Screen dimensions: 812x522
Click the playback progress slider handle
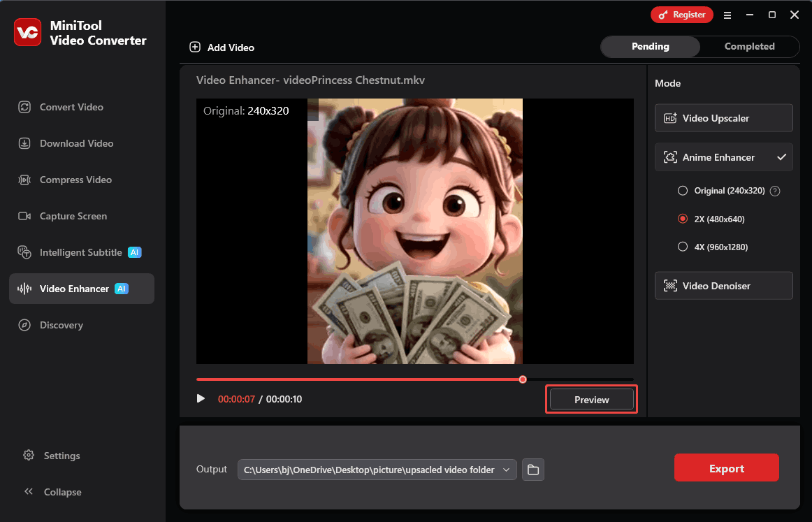(x=523, y=379)
